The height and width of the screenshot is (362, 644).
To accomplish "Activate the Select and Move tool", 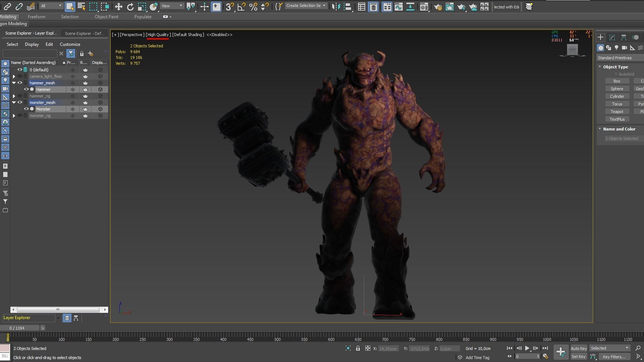I will (x=118, y=6).
